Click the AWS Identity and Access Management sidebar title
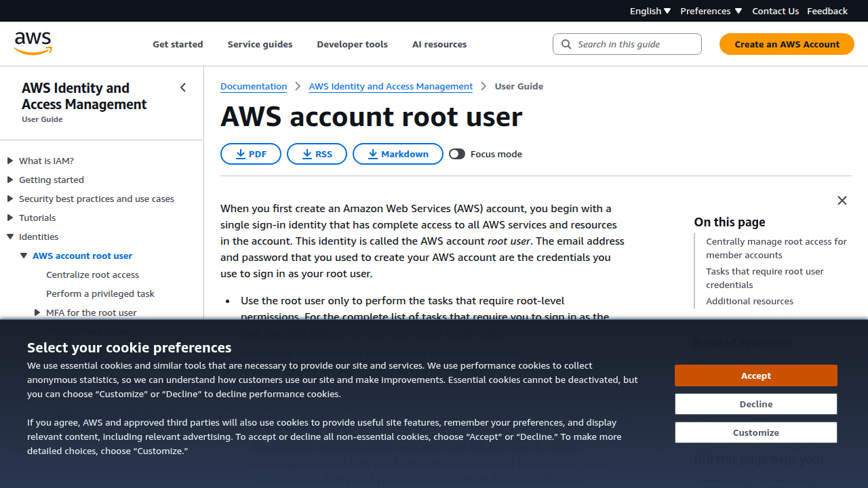Image resolution: width=868 pixels, height=488 pixels. click(84, 96)
